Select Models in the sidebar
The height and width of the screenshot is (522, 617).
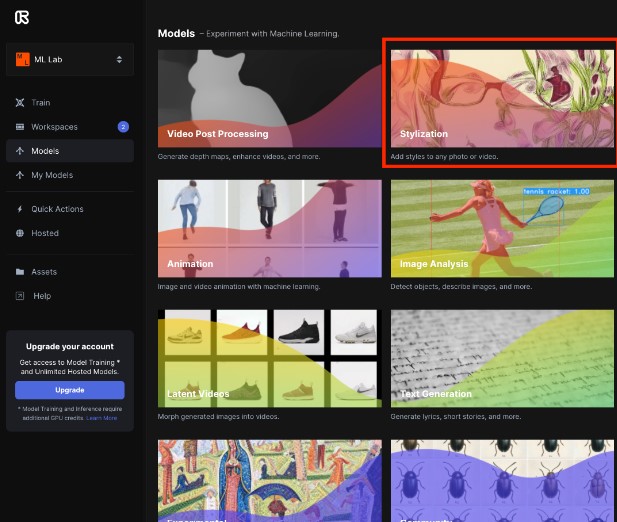pos(70,151)
